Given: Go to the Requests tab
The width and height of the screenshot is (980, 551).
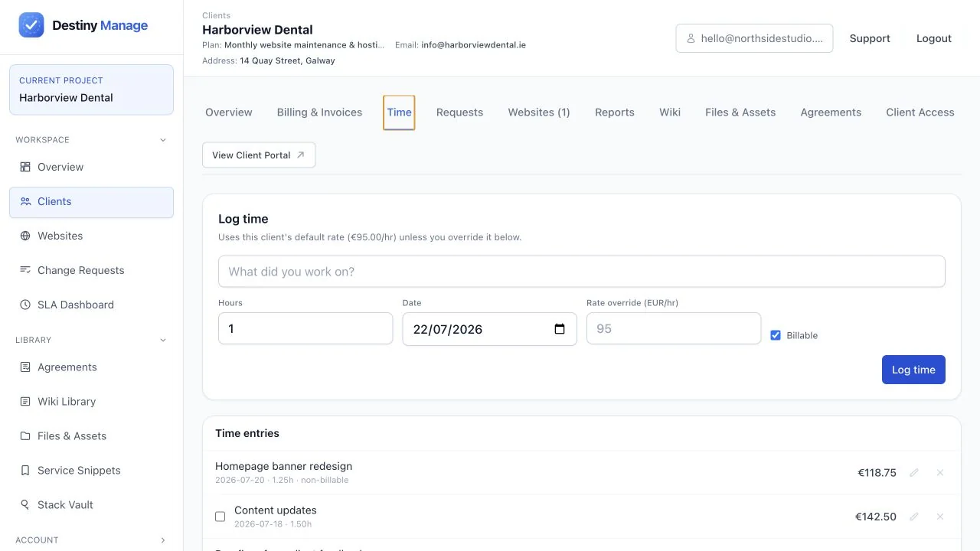Looking at the screenshot, I should coord(459,112).
